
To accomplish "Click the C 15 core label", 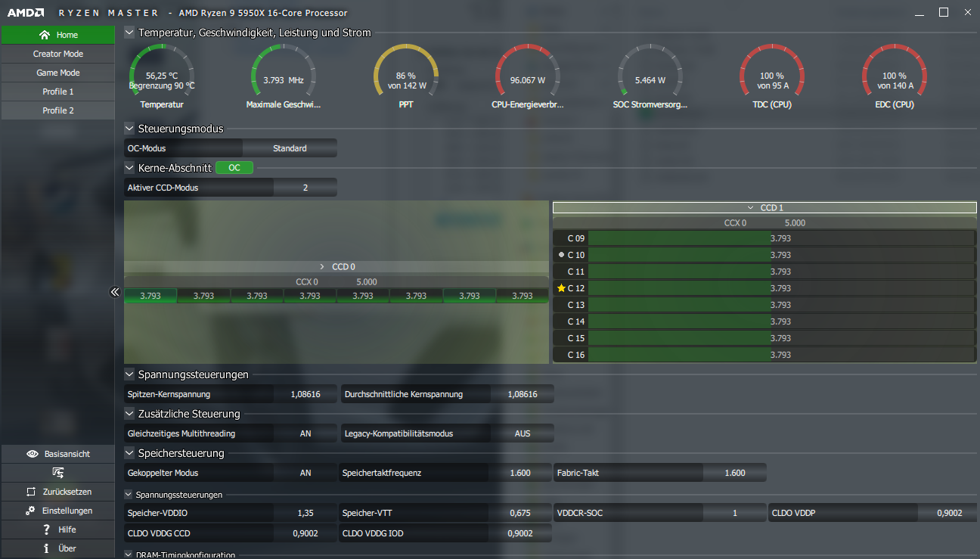I will tap(576, 338).
